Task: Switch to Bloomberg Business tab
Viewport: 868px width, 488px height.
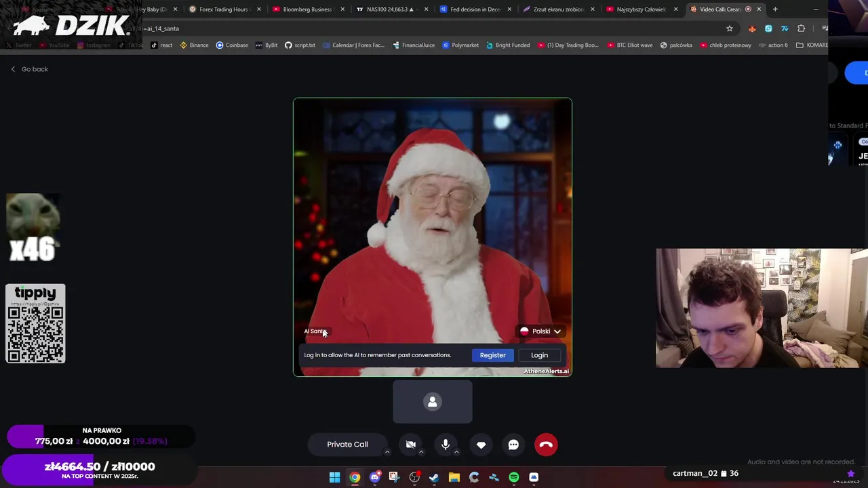Action: click(x=307, y=9)
